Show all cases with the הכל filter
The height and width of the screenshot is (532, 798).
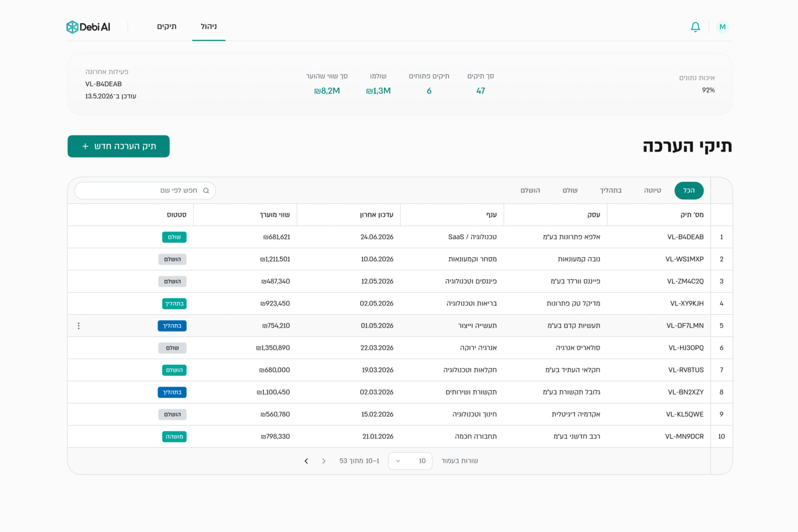pos(689,191)
